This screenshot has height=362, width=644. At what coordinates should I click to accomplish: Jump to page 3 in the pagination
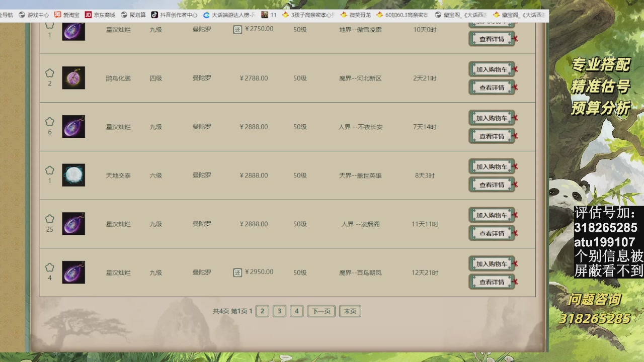pyautogui.click(x=279, y=311)
